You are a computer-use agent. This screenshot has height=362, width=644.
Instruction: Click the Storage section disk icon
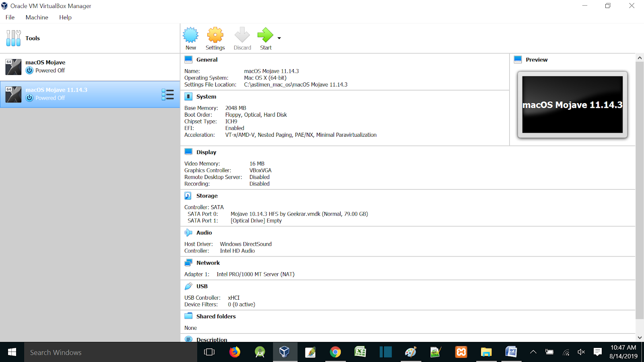click(x=188, y=195)
